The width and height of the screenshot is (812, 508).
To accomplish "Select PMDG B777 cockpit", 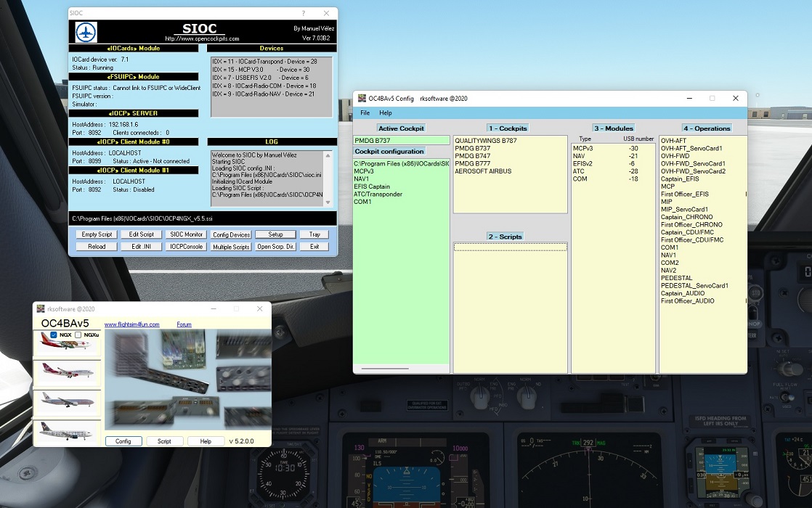I will pyautogui.click(x=472, y=163).
